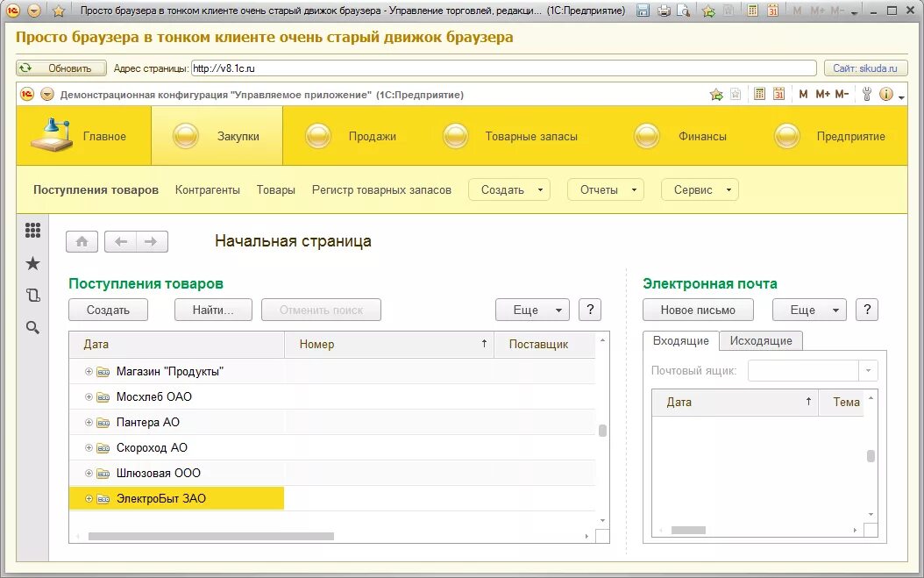Open the Товарные запасы section
Image resolution: width=924 pixels, height=578 pixels.
tap(511, 136)
